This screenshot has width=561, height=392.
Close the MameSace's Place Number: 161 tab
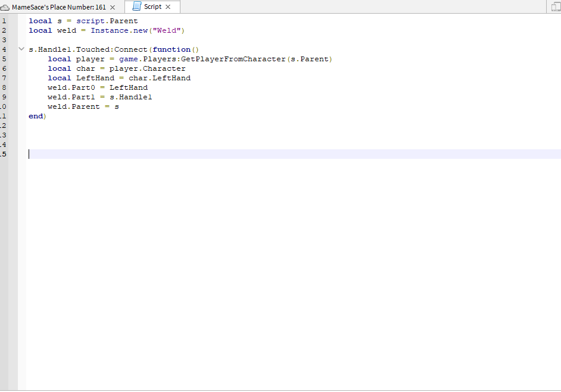point(111,8)
